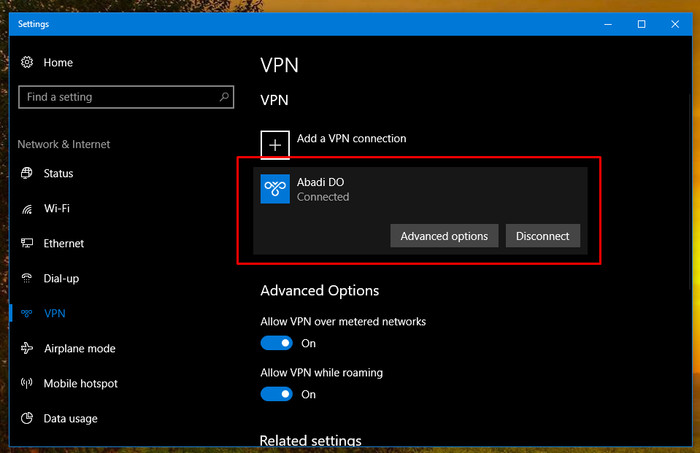Viewport: 700px width, 453px height.
Task: Disable Allow VPN while roaming switch
Action: 277,394
